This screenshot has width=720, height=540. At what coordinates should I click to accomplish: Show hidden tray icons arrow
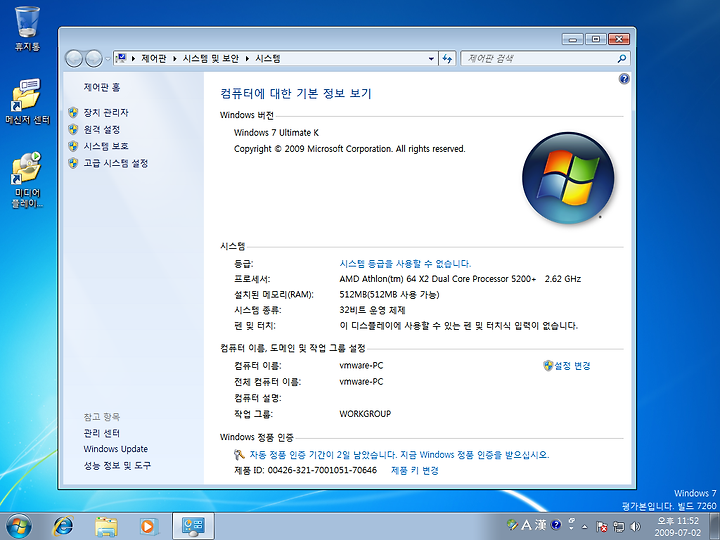tap(585, 526)
